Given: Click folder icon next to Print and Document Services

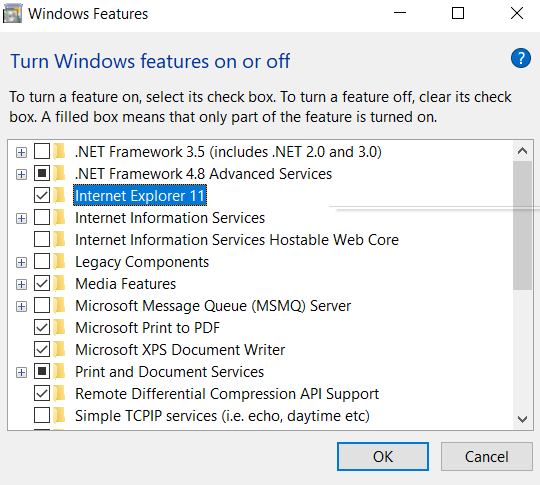Looking at the screenshot, I should point(60,372).
